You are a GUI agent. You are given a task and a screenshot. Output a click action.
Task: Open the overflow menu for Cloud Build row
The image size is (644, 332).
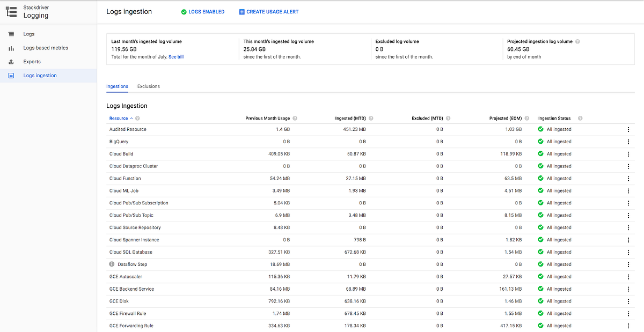[x=628, y=153]
